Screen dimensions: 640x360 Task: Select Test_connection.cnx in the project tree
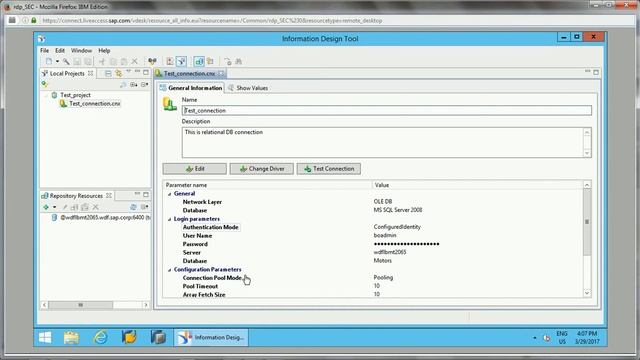click(95, 104)
